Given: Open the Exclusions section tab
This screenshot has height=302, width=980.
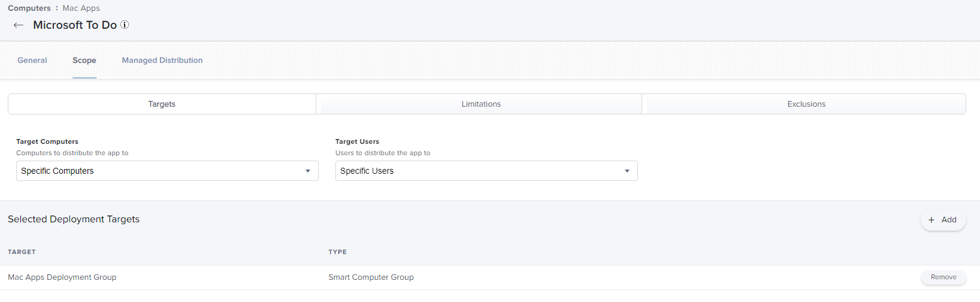Looking at the screenshot, I should pos(806,104).
